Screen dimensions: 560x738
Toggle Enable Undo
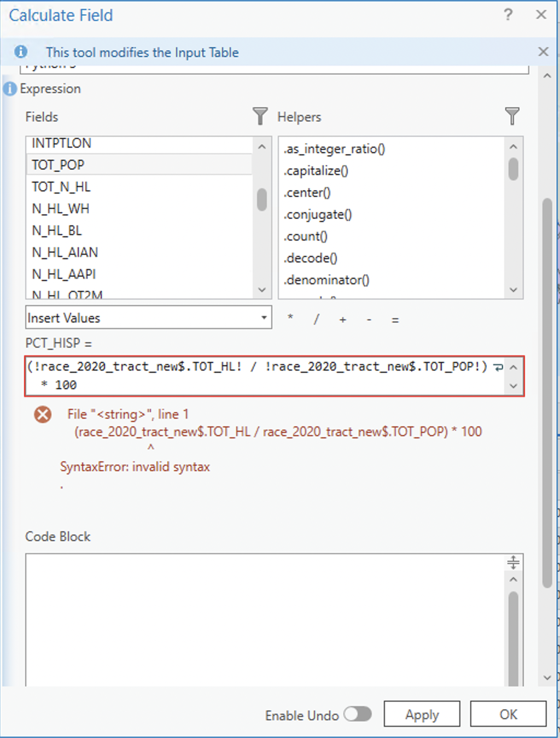(358, 714)
